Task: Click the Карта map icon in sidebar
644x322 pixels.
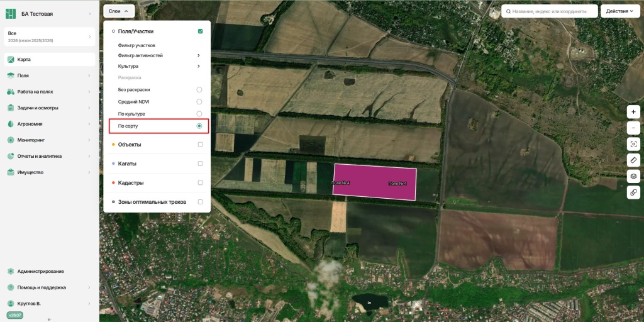Action: (11, 60)
